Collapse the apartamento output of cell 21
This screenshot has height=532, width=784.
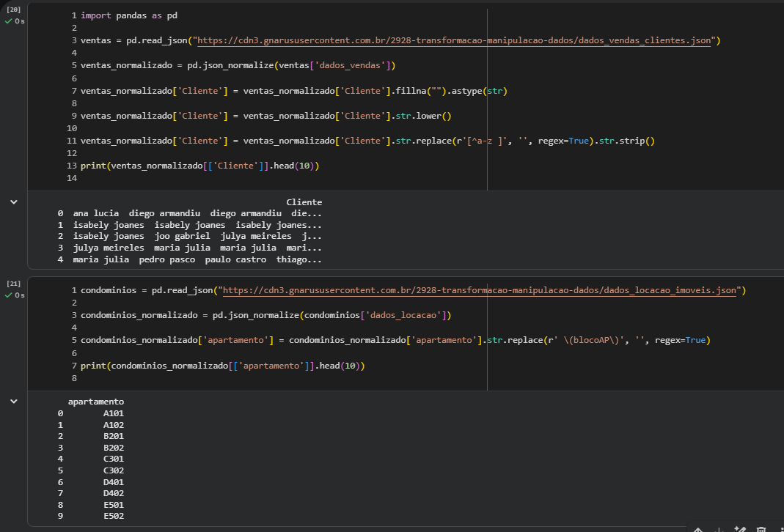click(x=13, y=402)
